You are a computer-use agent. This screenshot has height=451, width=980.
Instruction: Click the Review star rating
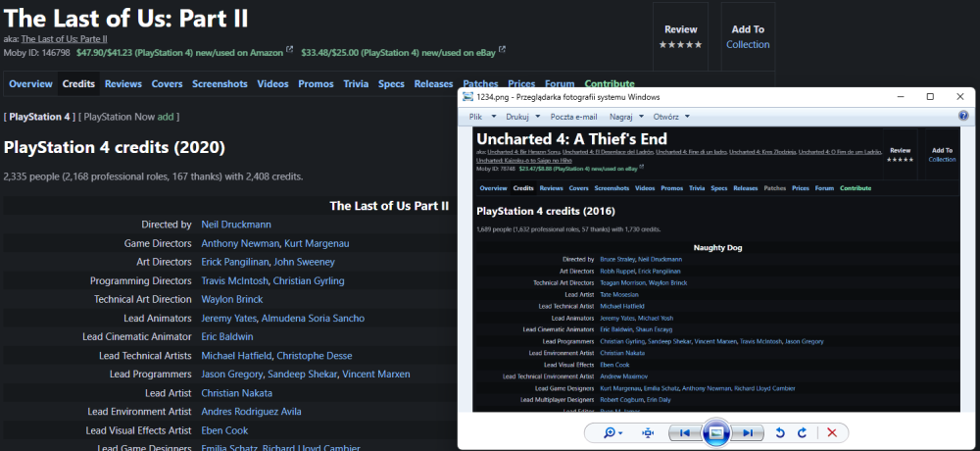pos(681,37)
